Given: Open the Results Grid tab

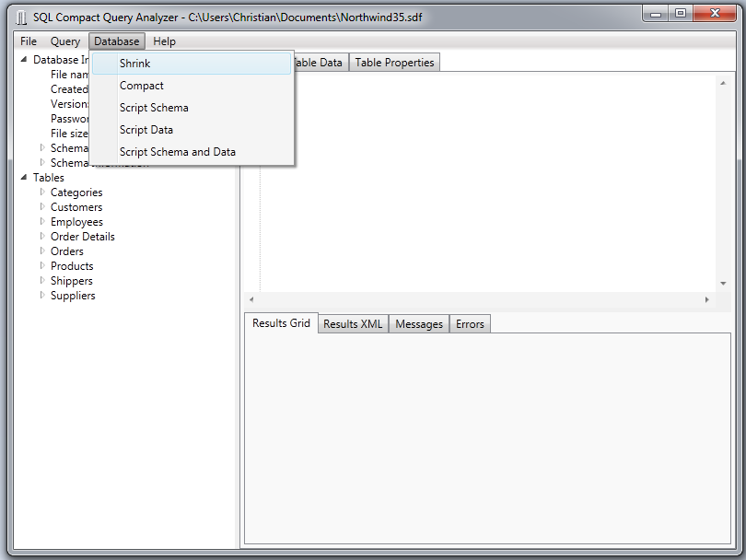Looking at the screenshot, I should click(281, 323).
